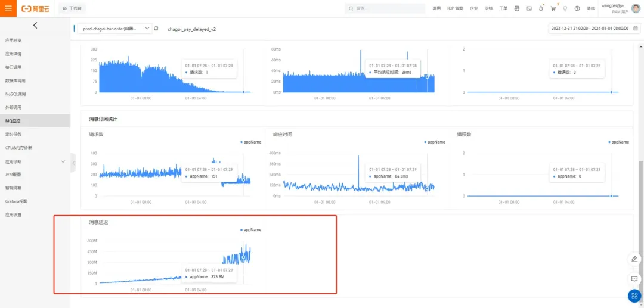
Task: Focus the top search box
Action: [x=385, y=8]
